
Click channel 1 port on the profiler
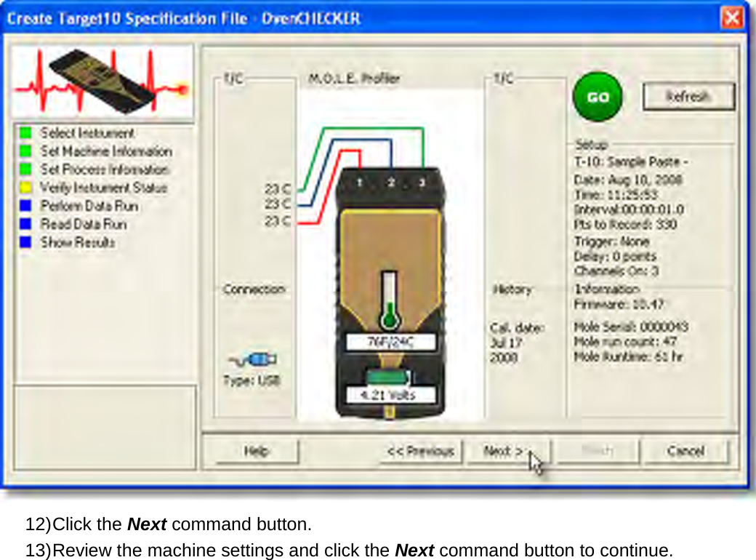click(359, 183)
